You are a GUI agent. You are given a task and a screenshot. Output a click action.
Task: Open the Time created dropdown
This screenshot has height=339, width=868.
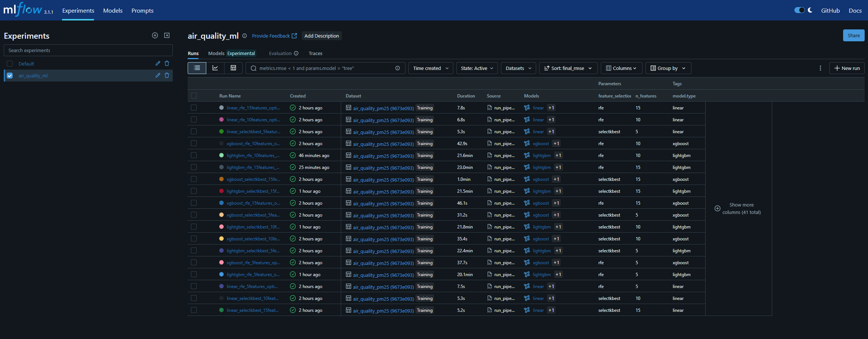click(x=431, y=68)
